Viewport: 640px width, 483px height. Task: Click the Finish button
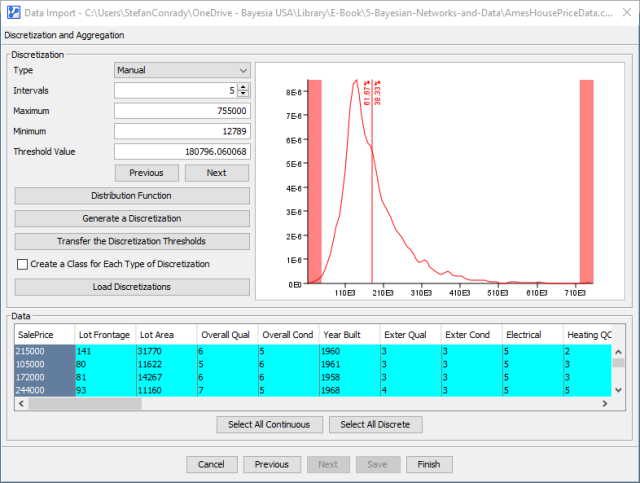pyautogui.click(x=429, y=465)
